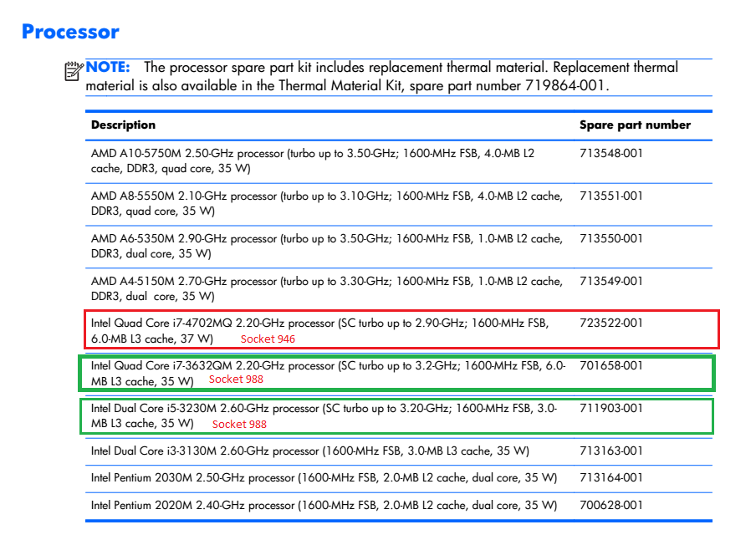Viewport: 756px width, 540px height.
Task: Select the Processor heading
Action: pos(70,32)
